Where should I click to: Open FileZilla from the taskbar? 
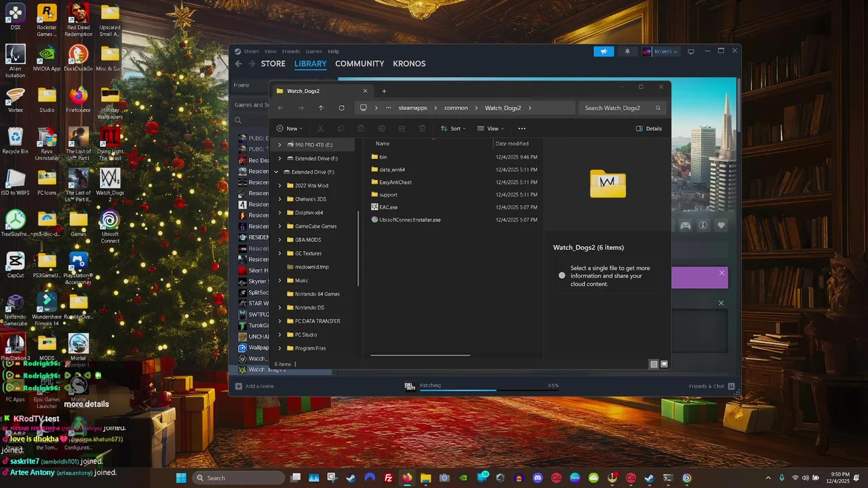pos(389,478)
